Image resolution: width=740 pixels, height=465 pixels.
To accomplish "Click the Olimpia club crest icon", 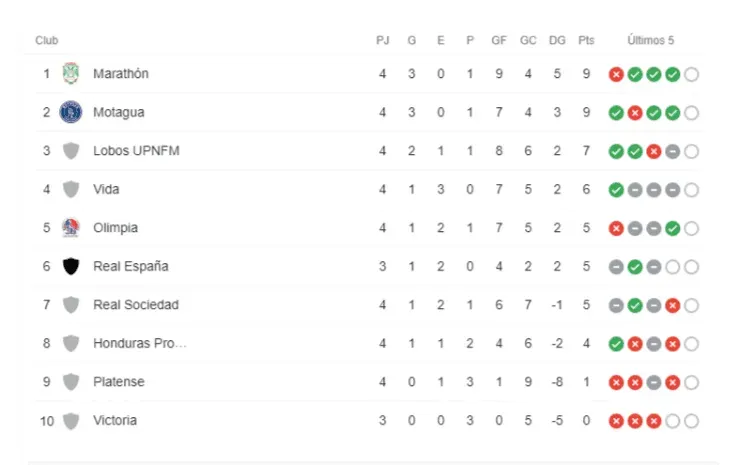I will (x=70, y=228).
